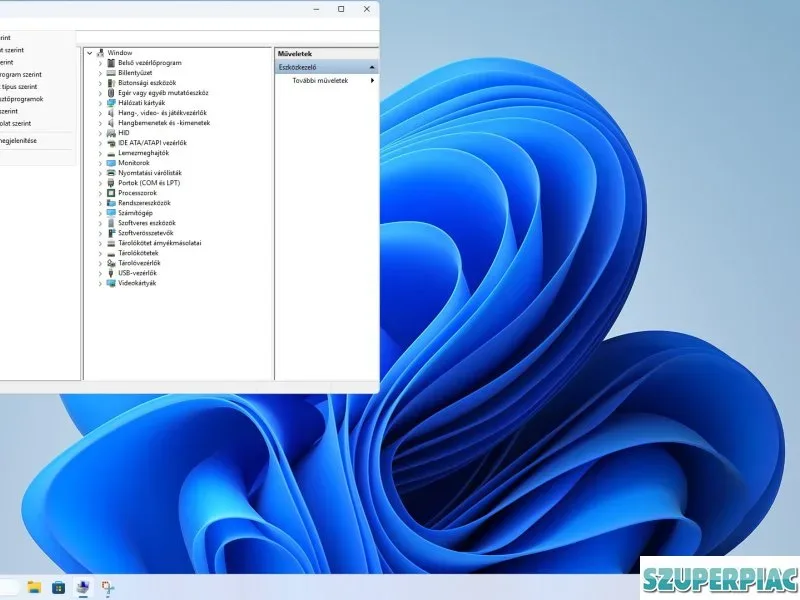The height and width of the screenshot is (600, 800).
Task: Click the computer icon of Számítógép
Action: click(111, 213)
